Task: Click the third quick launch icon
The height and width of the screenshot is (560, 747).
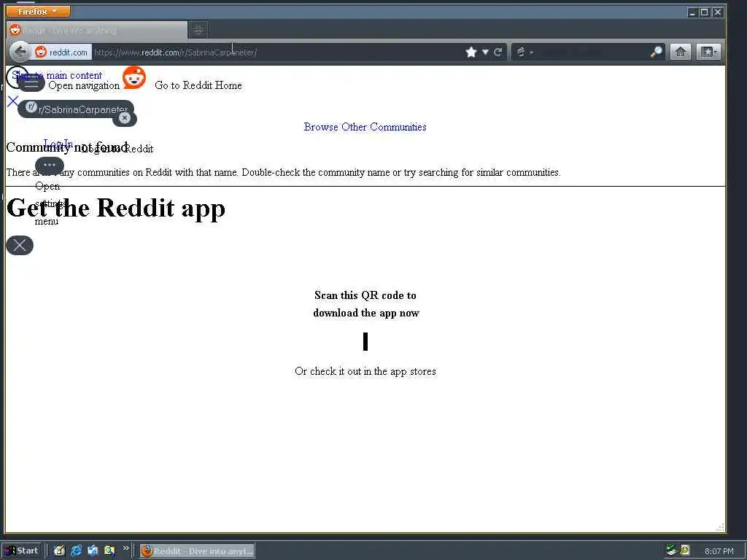Action: 93,551
